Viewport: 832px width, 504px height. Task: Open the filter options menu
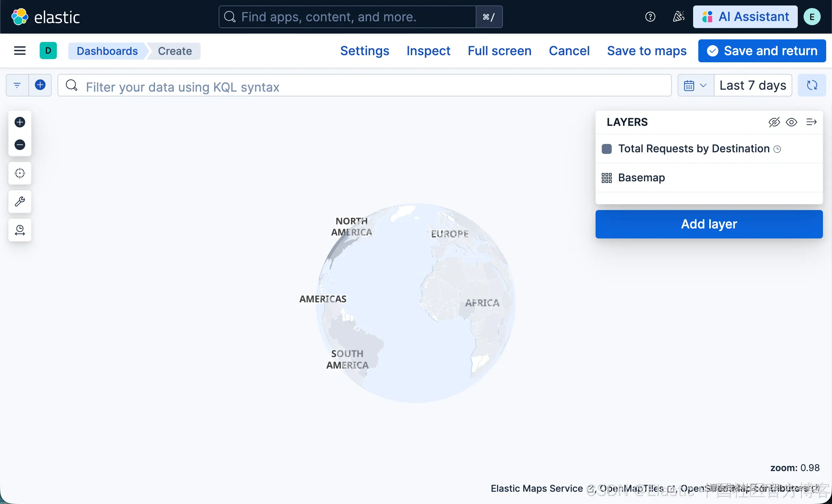click(x=17, y=86)
